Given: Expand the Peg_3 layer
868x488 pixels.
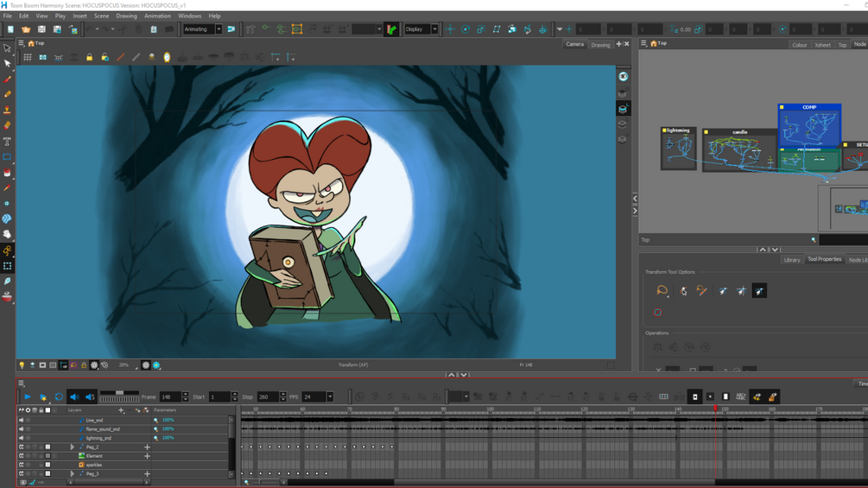Looking at the screenshot, I should pos(72,473).
